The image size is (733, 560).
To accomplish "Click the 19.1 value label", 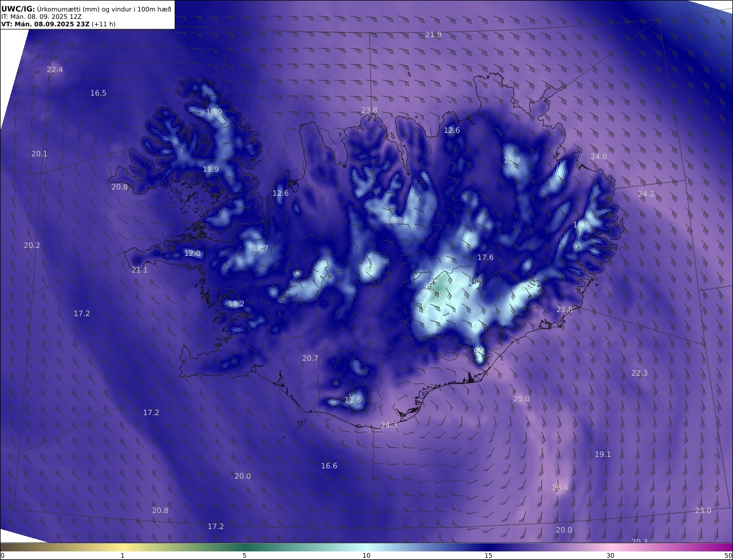I will (603, 455).
